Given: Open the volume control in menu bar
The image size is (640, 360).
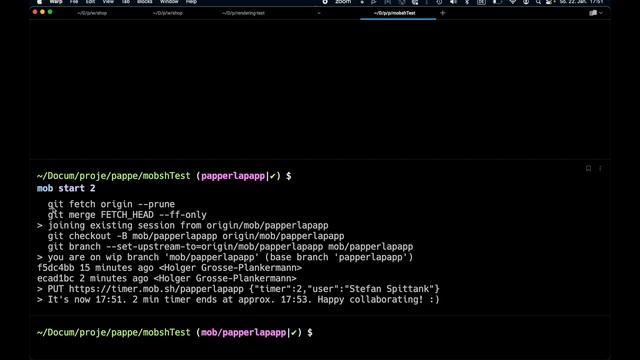Looking at the screenshot, I should 453,2.
